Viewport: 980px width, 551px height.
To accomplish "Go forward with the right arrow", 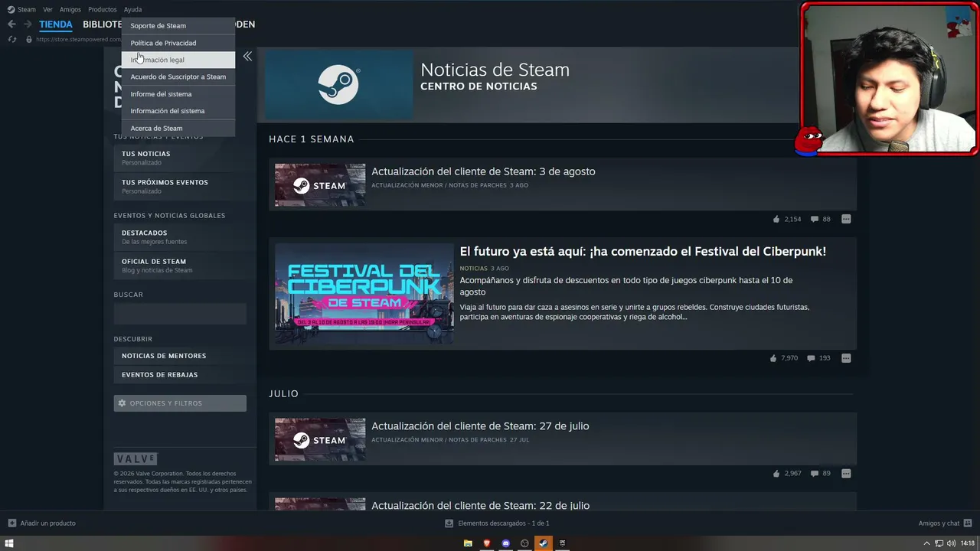I will tap(28, 24).
